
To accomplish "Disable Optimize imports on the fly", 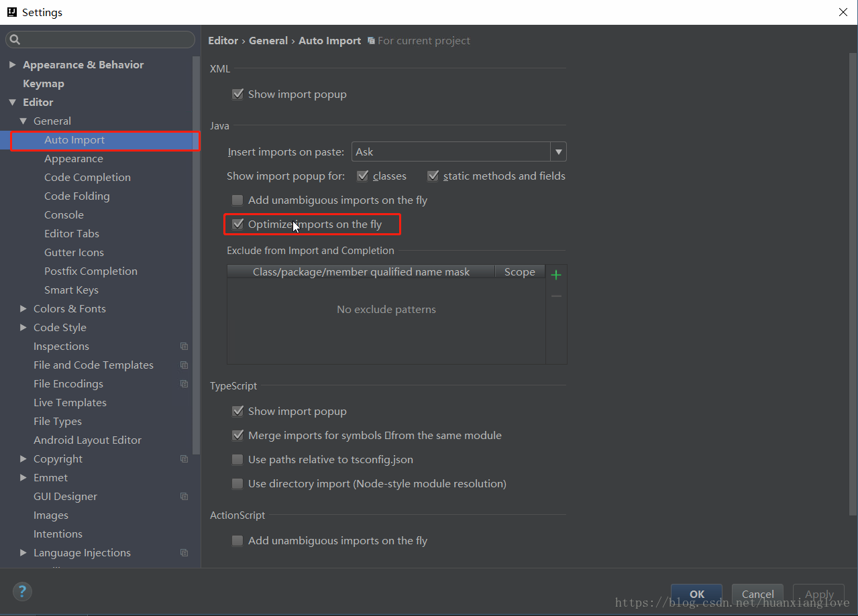I will (237, 225).
